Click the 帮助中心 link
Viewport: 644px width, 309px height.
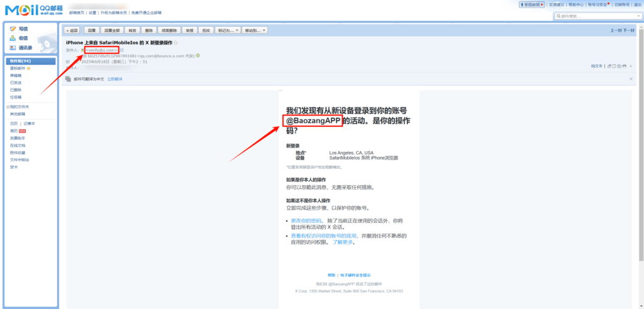pyautogui.click(x=576, y=4)
